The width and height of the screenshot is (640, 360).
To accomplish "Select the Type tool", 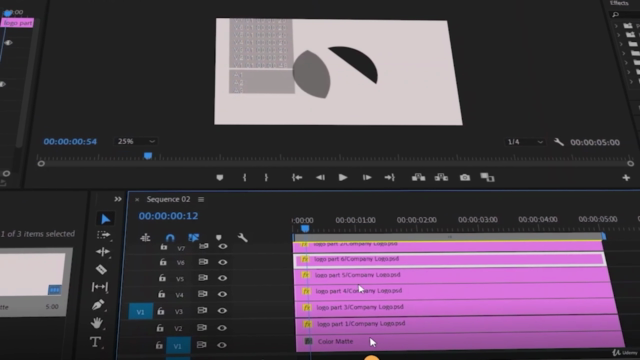I will (95, 342).
